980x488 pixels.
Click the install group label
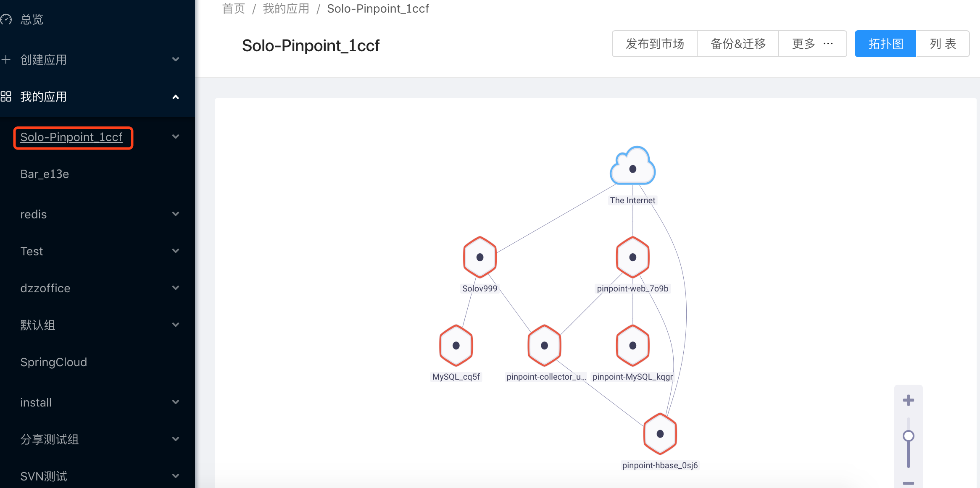(36, 402)
